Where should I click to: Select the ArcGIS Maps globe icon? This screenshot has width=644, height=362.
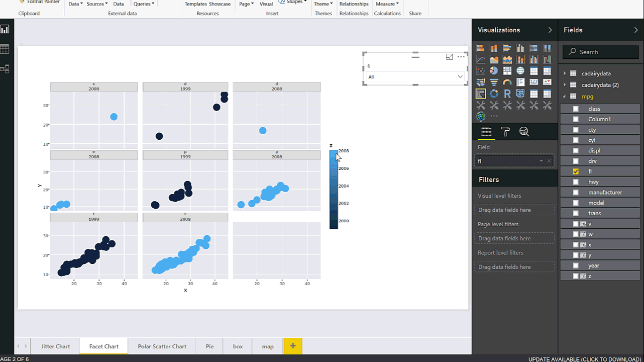point(481,117)
